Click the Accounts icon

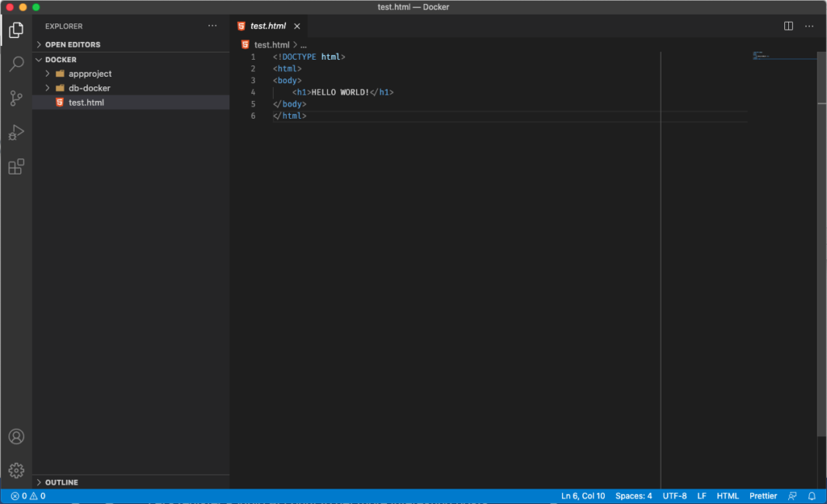click(16, 436)
